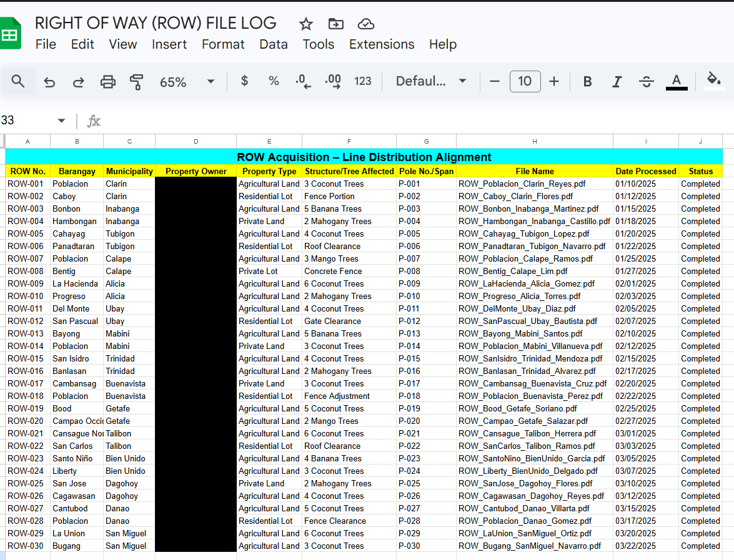Open the Tools menu
The image size is (734, 560).
click(319, 44)
